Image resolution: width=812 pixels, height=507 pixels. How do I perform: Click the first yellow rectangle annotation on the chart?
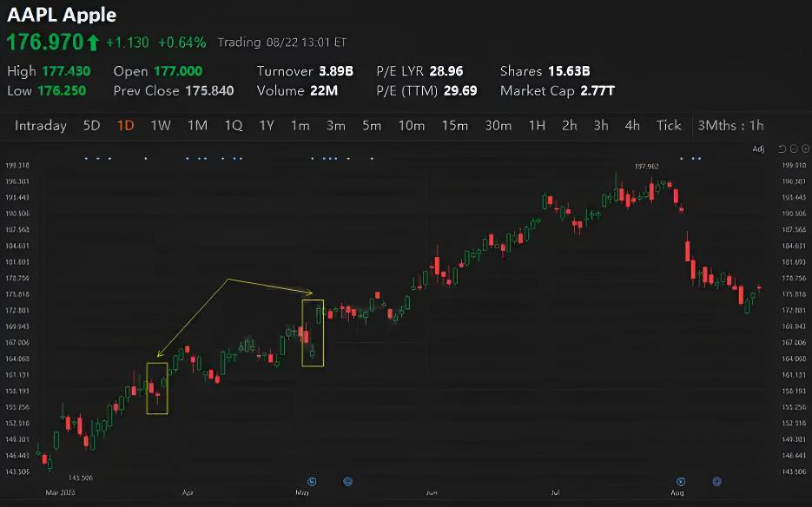pyautogui.click(x=157, y=387)
